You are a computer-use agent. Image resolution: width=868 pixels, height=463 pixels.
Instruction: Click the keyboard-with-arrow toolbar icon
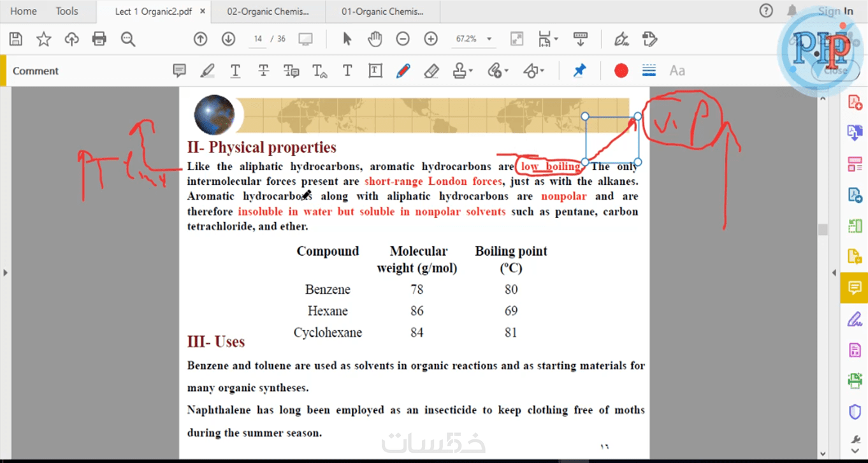click(580, 39)
